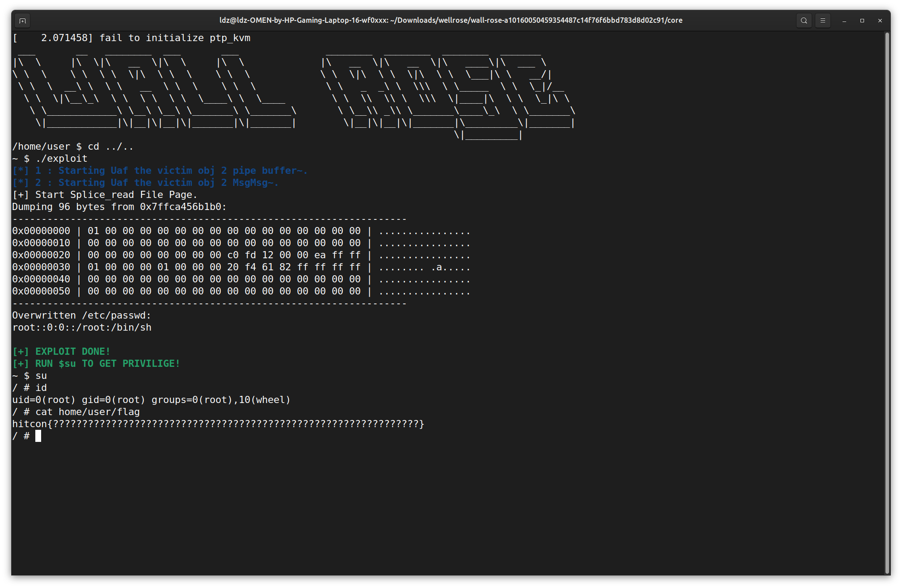Click the terminal search icon
This screenshot has height=588, width=902.
coord(804,21)
